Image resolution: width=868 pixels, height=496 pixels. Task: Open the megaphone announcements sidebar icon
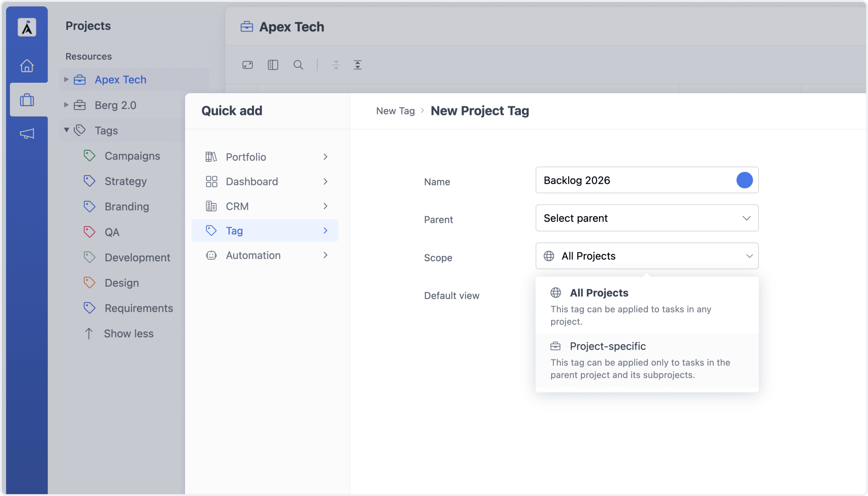click(x=27, y=134)
